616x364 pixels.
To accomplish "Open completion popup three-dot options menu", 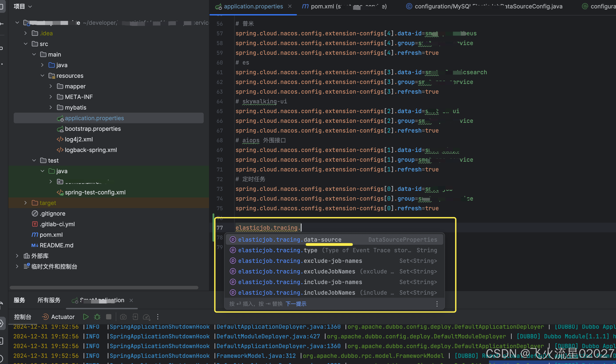I will click(437, 304).
